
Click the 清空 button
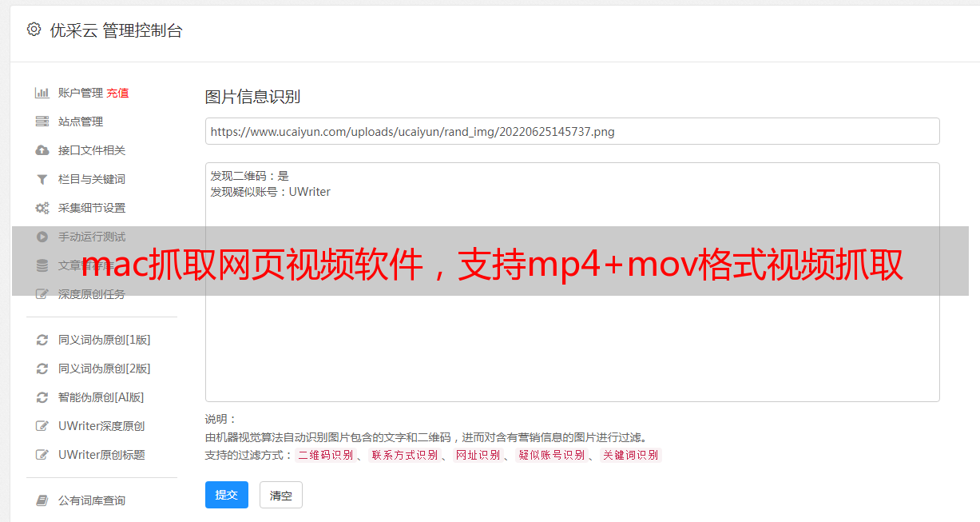coord(281,496)
